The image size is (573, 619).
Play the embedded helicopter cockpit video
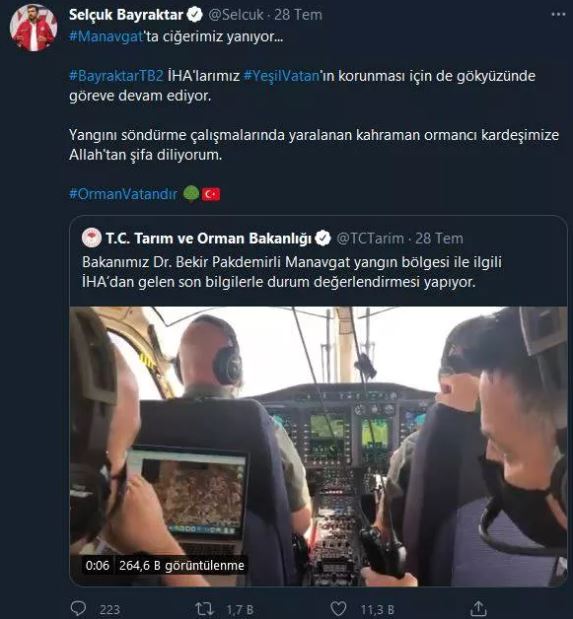coord(318,446)
